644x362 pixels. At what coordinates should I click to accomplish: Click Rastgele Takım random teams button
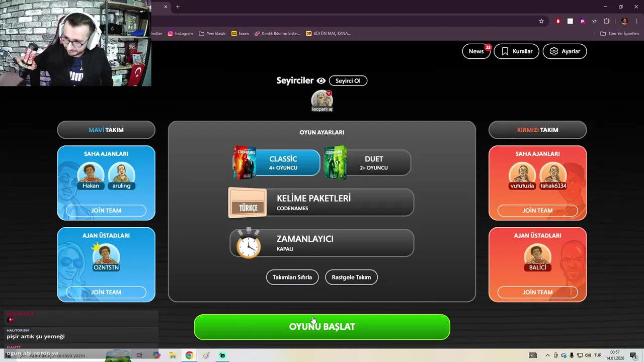coord(351,277)
